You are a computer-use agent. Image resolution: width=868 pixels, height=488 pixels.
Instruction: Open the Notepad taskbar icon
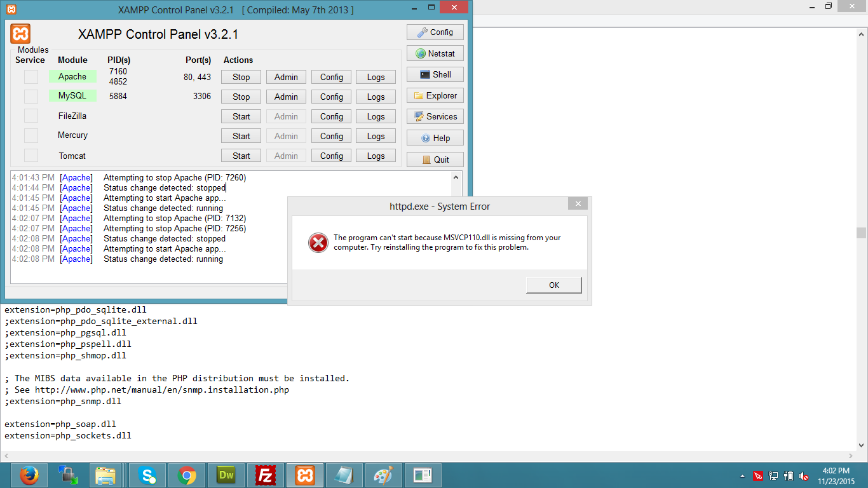pos(344,475)
